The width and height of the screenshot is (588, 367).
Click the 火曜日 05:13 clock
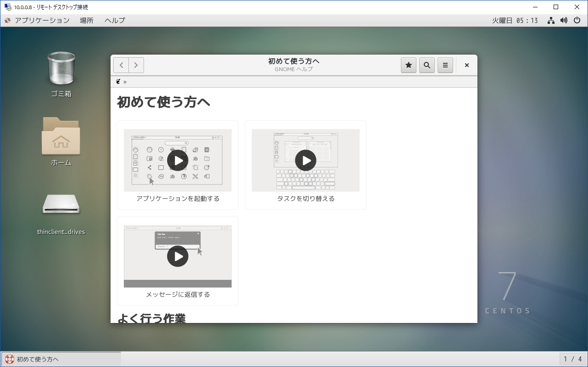point(515,20)
